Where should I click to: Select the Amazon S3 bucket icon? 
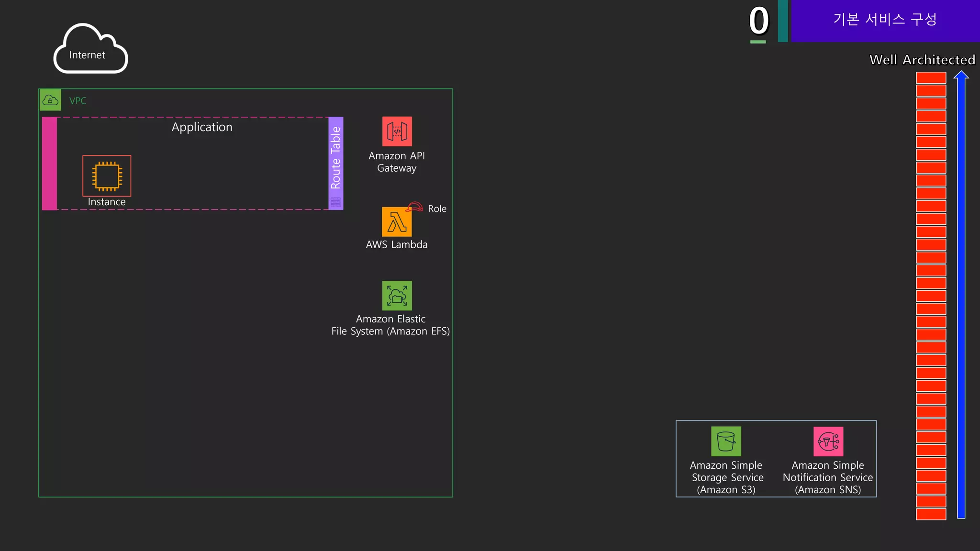(726, 441)
